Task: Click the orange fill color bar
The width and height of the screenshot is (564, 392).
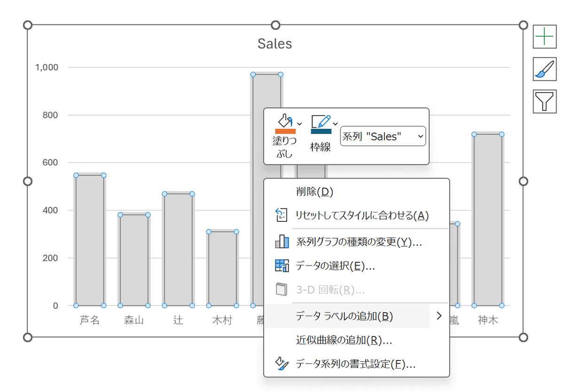Action: (285, 132)
